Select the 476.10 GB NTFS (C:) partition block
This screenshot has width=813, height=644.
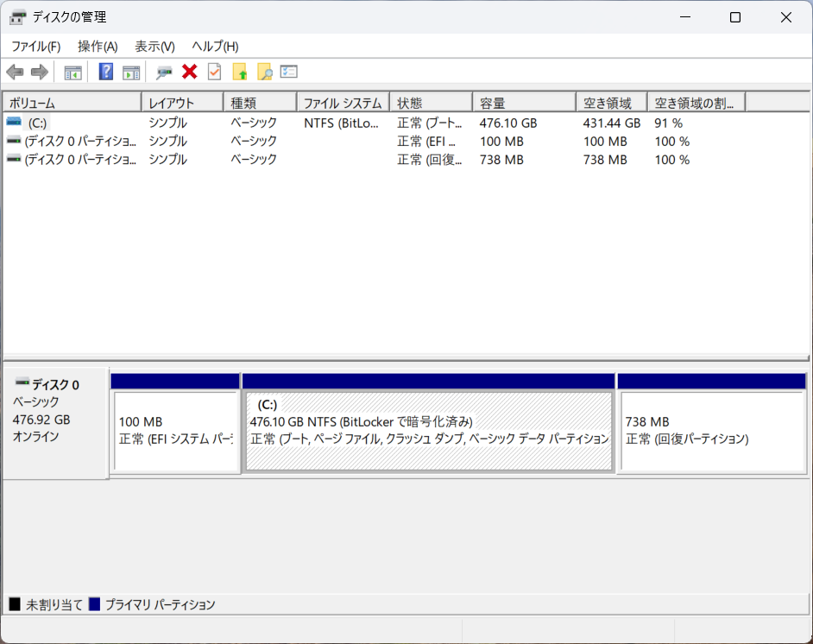(429, 430)
